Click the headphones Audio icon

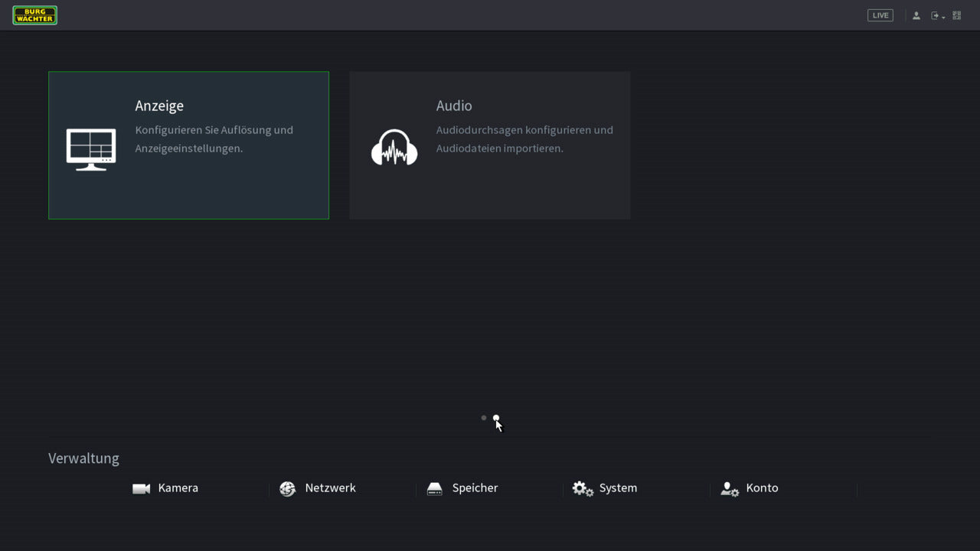coord(394,147)
